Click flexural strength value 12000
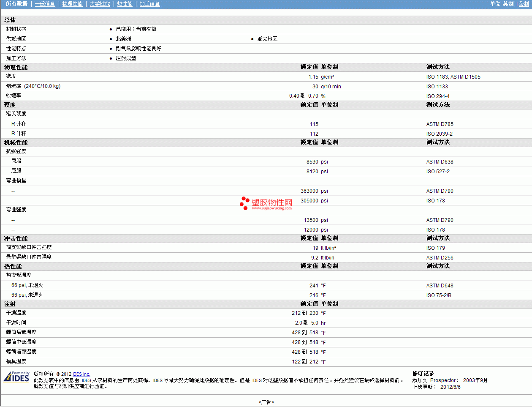The width and height of the screenshot is (532, 407). pos(311,230)
